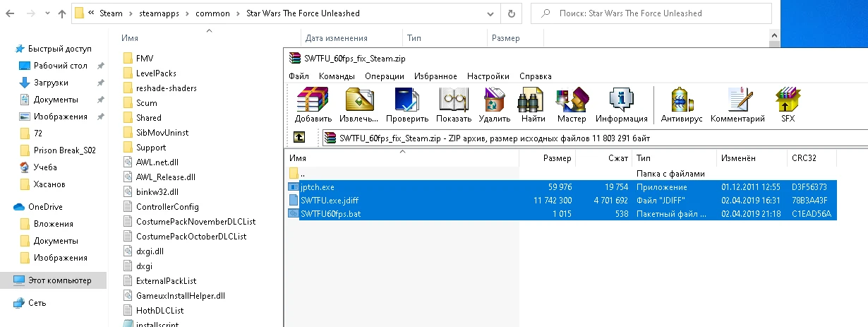Image resolution: width=868 pixels, height=327 pixels.
Task: Select the ControllerConfig file
Action: [160, 206]
